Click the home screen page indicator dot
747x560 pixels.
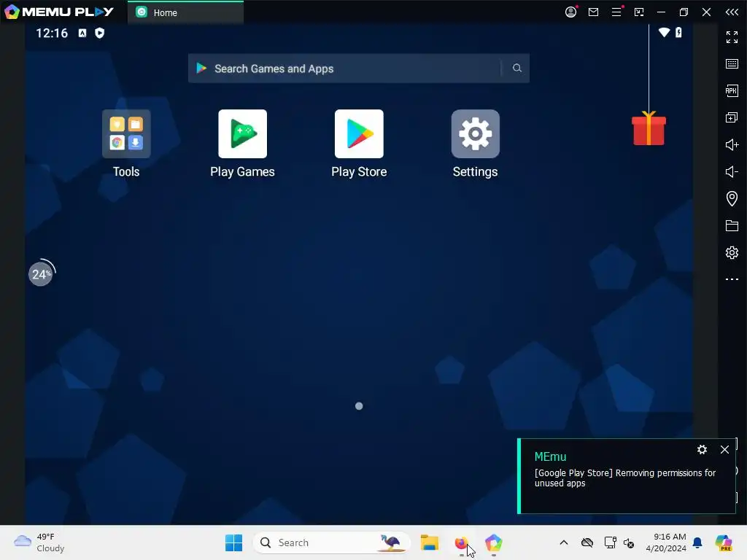(x=359, y=405)
